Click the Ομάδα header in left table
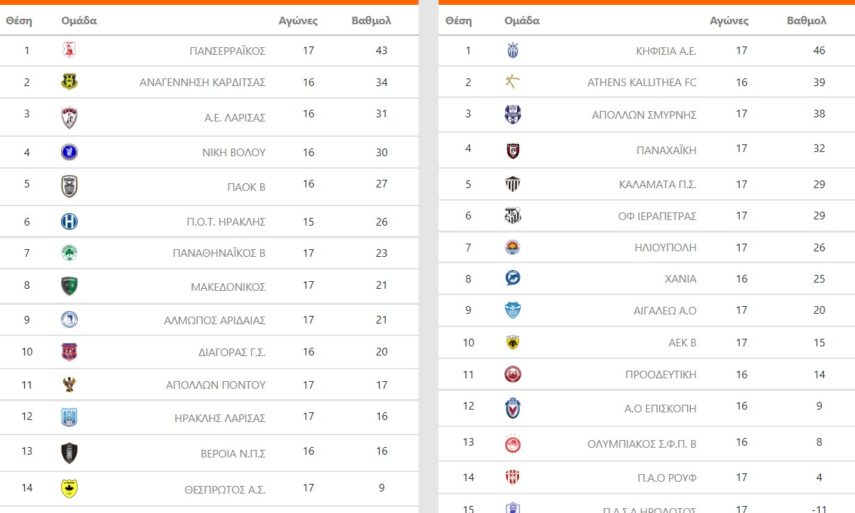The height and width of the screenshot is (513, 855). coord(79,20)
